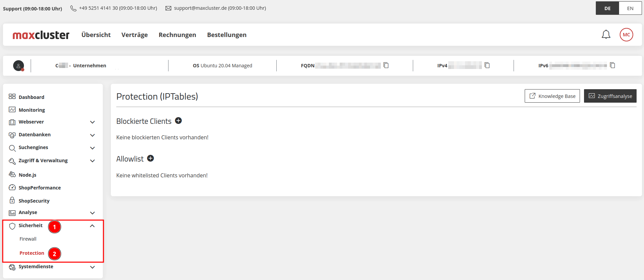Click the Zugriff & Verwaltung key icon
This screenshot has width=644, height=280.
12,161
